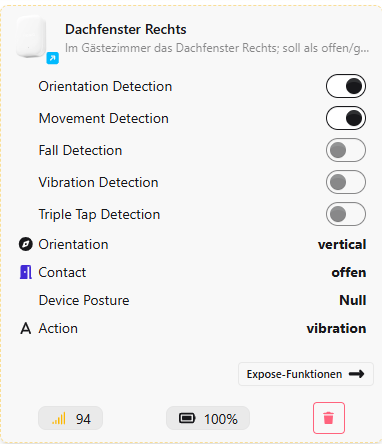Viewport: 382px width, 444px height.
Task: Turn on Vibration Detection toggle
Action: click(346, 182)
